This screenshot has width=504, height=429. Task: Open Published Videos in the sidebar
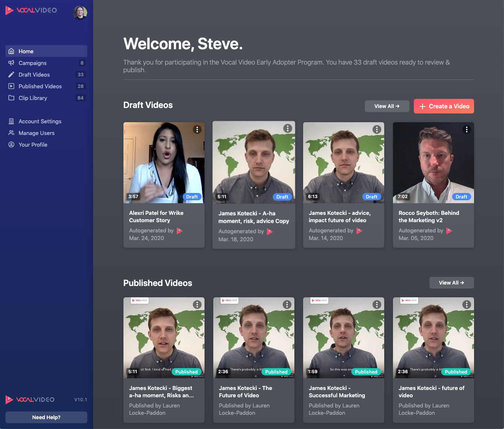[x=46, y=86]
